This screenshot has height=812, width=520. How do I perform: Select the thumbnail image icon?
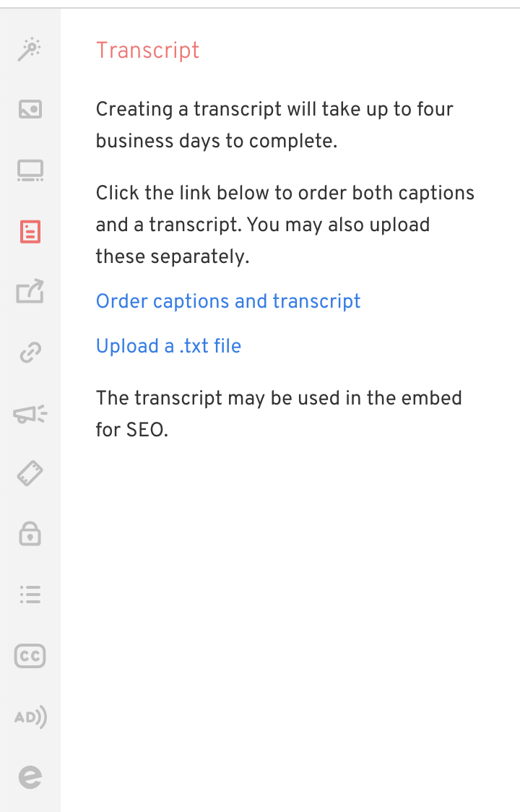tap(30, 109)
